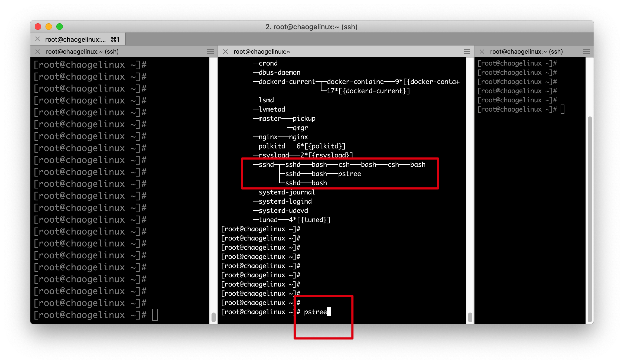Click the red window close button
The height and width of the screenshot is (364, 624).
pyautogui.click(x=38, y=27)
